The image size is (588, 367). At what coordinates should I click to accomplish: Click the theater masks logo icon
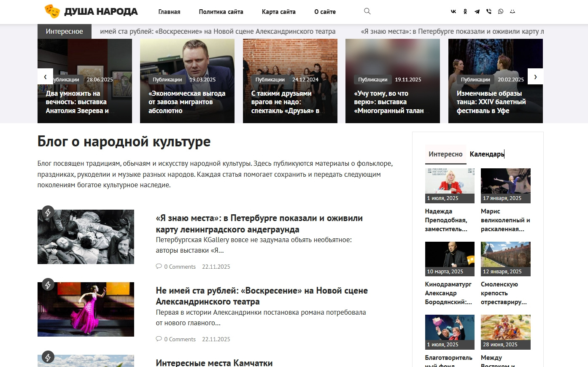pos(52,11)
